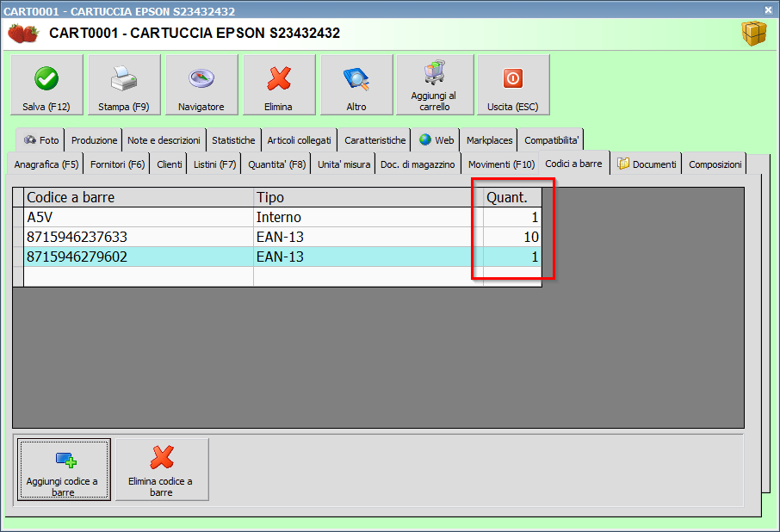Switch to the Composizioni tab

(715, 164)
